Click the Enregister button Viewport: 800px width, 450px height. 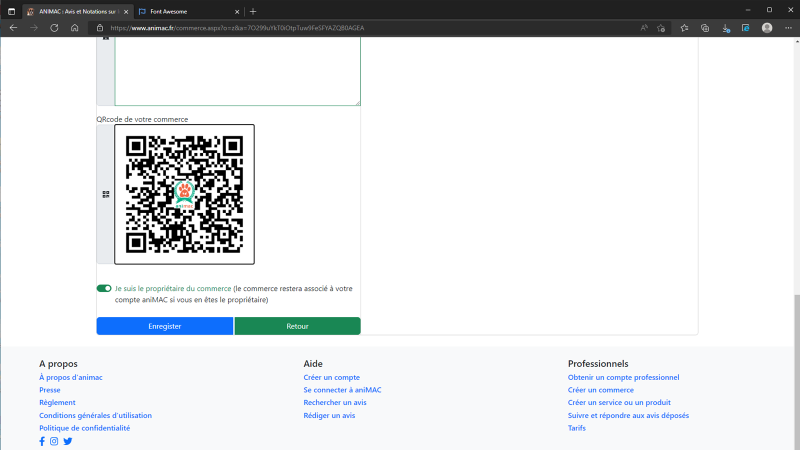click(165, 326)
